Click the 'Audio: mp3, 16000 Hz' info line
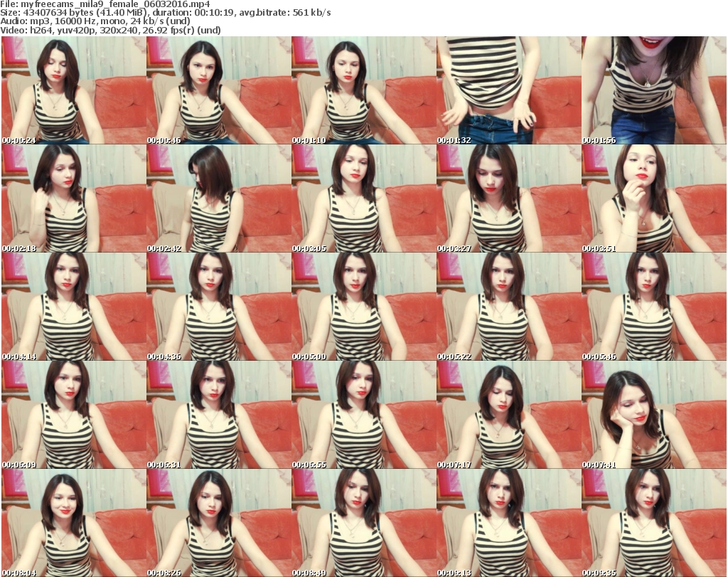The image size is (728, 577). tap(95, 21)
